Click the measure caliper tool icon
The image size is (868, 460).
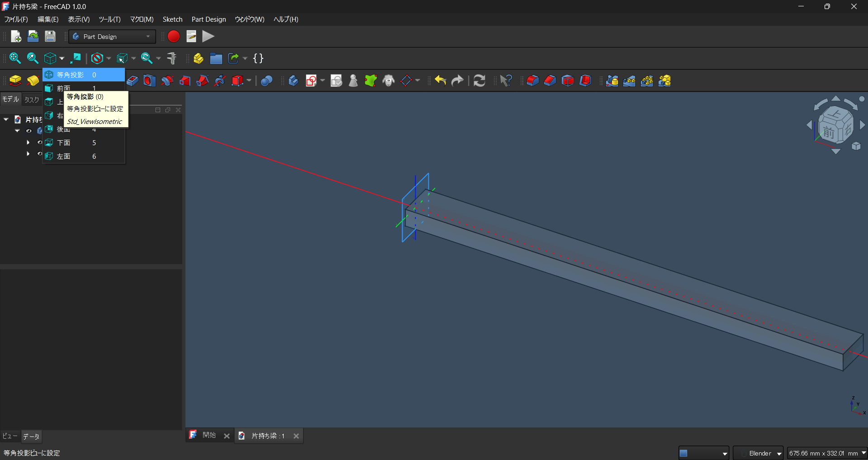click(172, 58)
